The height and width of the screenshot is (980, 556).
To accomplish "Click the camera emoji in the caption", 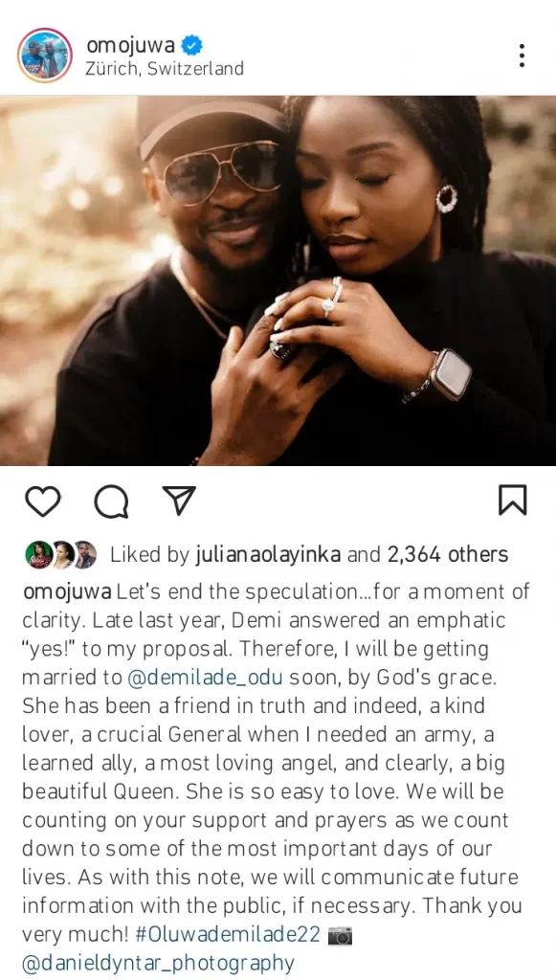I will pos(341,936).
